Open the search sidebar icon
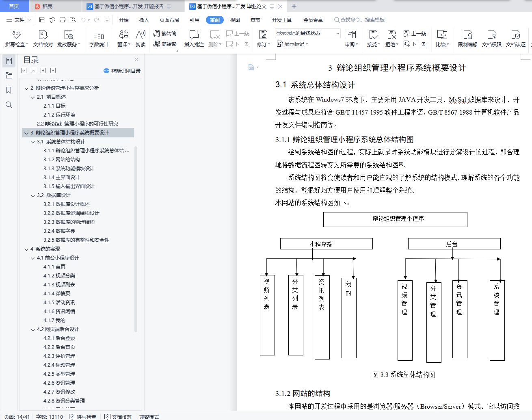The image size is (532, 420). click(9, 105)
